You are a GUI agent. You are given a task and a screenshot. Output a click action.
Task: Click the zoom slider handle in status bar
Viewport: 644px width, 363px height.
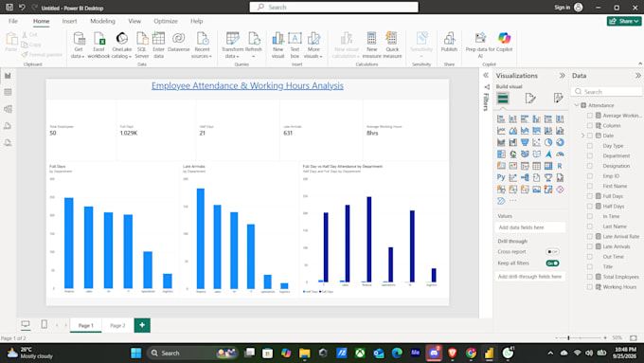click(568, 338)
